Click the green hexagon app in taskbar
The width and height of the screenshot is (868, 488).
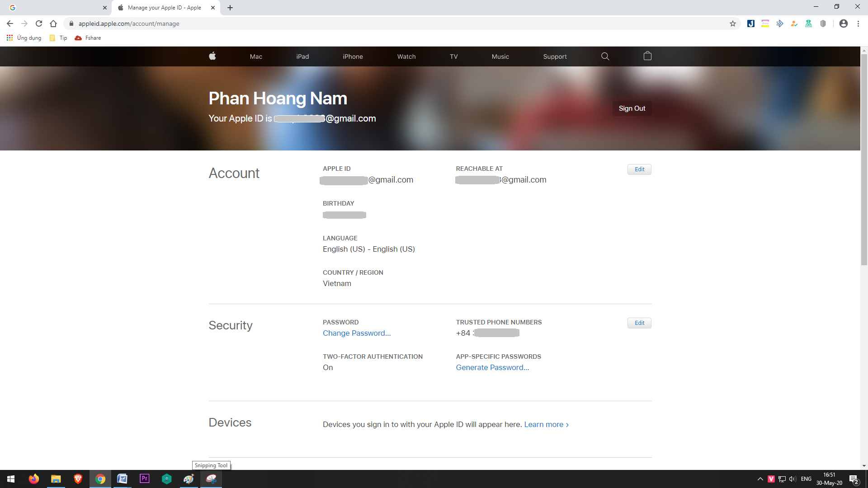tap(167, 479)
